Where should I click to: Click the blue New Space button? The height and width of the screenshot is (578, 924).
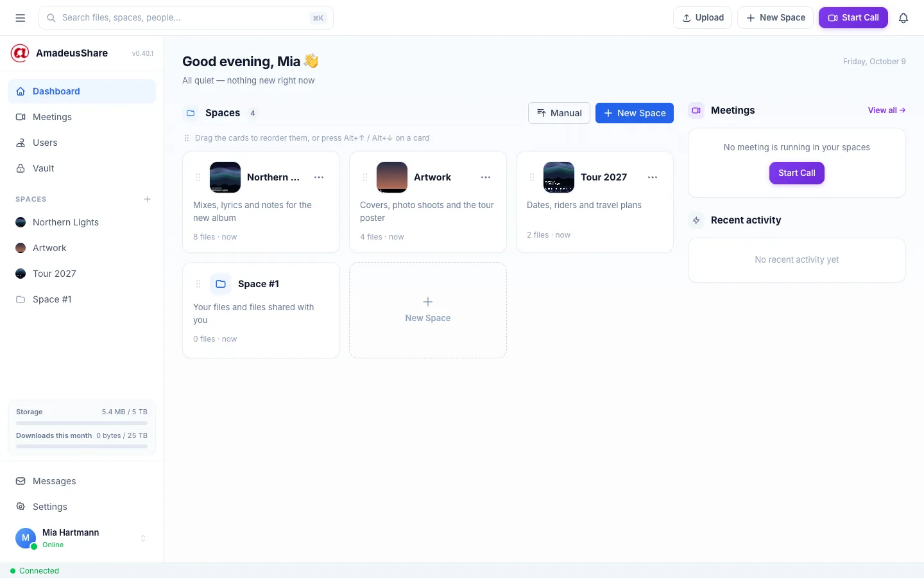tap(635, 113)
